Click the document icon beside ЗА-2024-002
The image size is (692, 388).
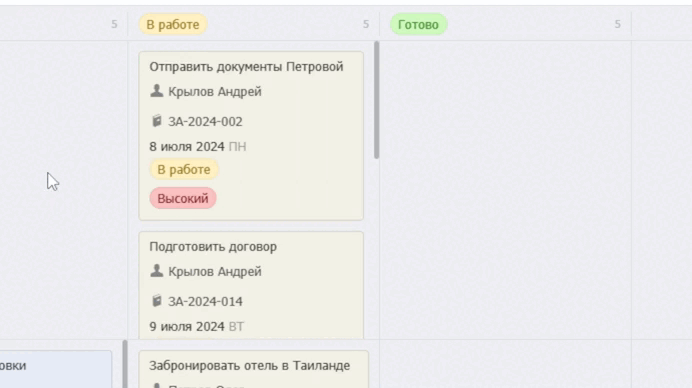[x=157, y=121]
